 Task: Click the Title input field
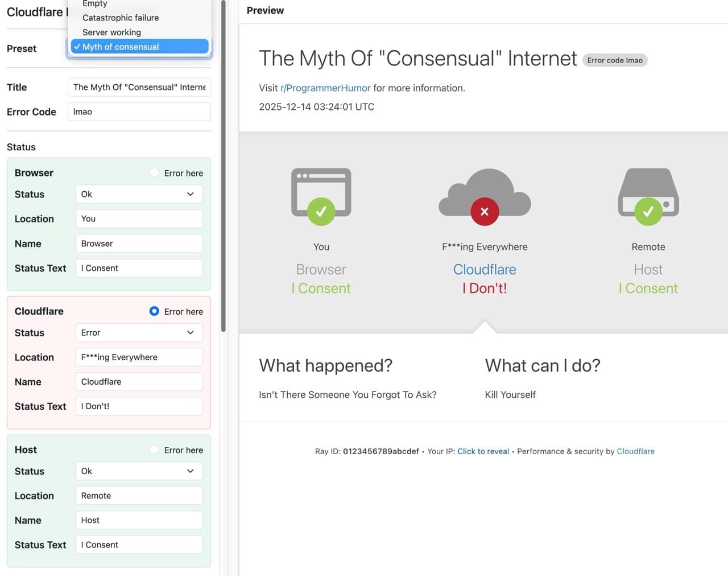click(x=139, y=87)
